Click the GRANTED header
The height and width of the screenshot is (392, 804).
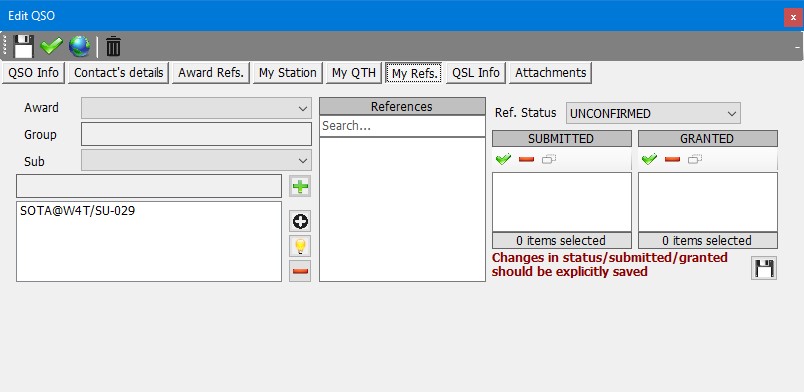pos(708,139)
